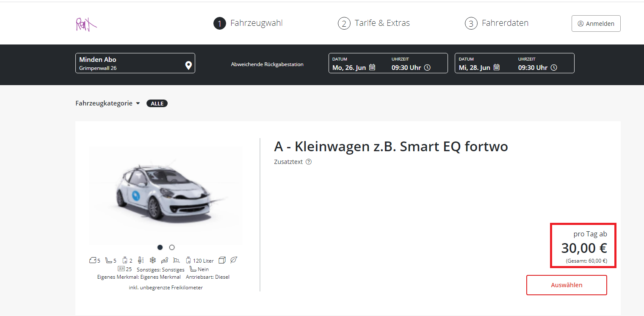Click the return time clock icon
644x316 pixels.
554,67
